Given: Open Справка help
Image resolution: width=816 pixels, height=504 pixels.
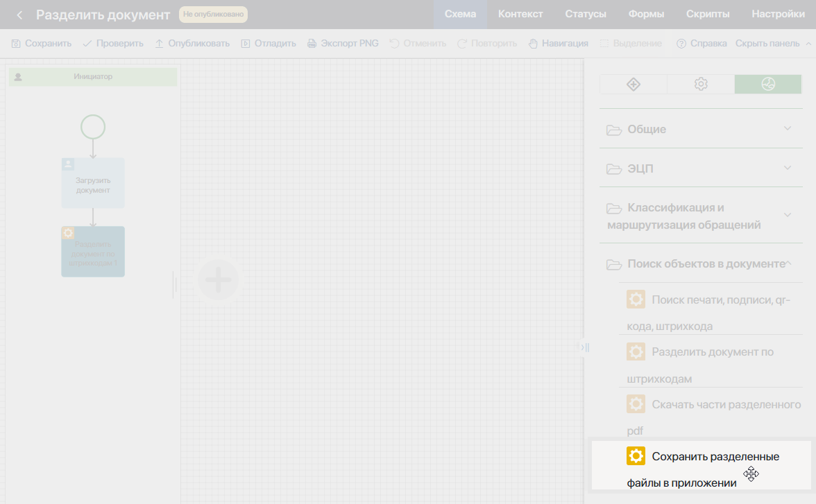Looking at the screenshot, I should pyautogui.click(x=701, y=44).
